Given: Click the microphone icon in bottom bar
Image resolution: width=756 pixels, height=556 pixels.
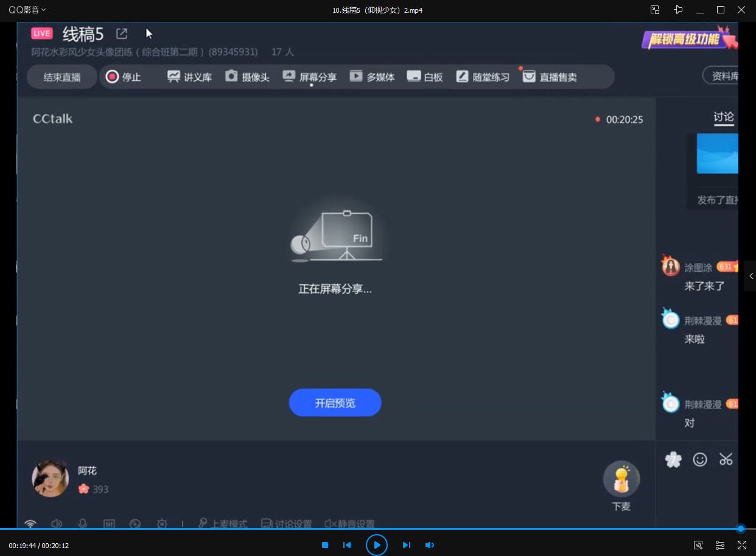Looking at the screenshot, I should [x=83, y=523].
